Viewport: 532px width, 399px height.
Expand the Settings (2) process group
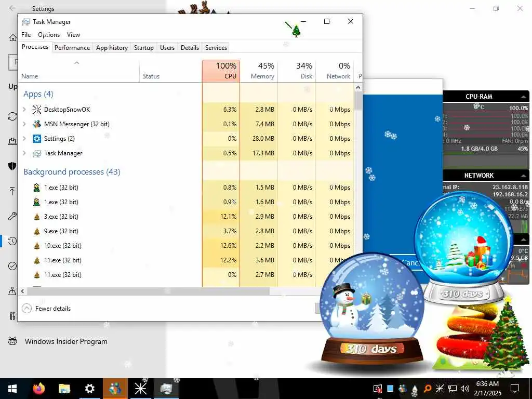(x=24, y=138)
